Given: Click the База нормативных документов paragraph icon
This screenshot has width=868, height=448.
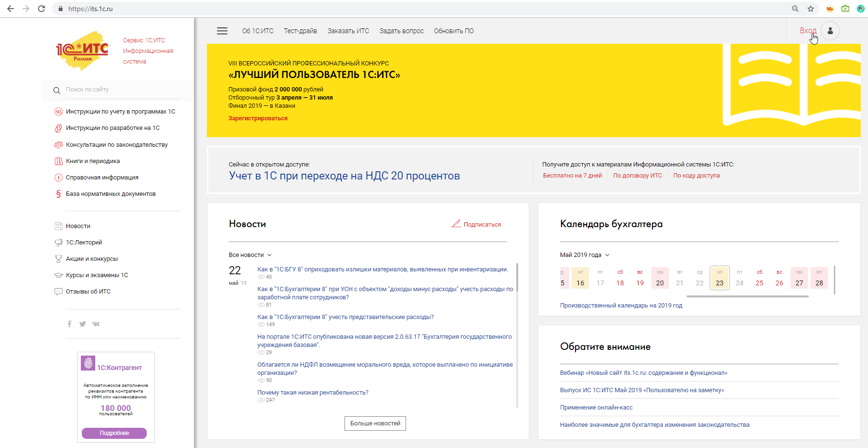Looking at the screenshot, I should coord(58,194).
